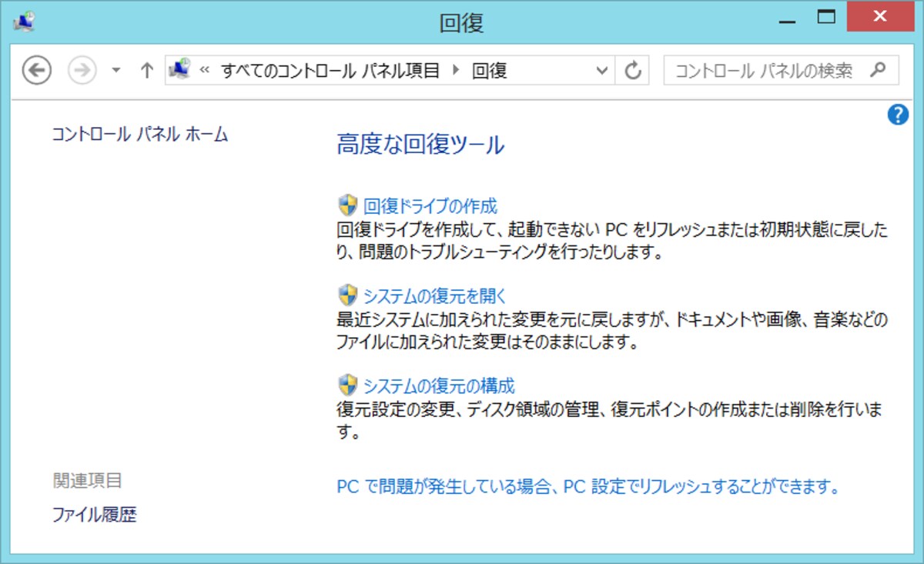Open the recent locations dropdown arrow

coord(116,71)
